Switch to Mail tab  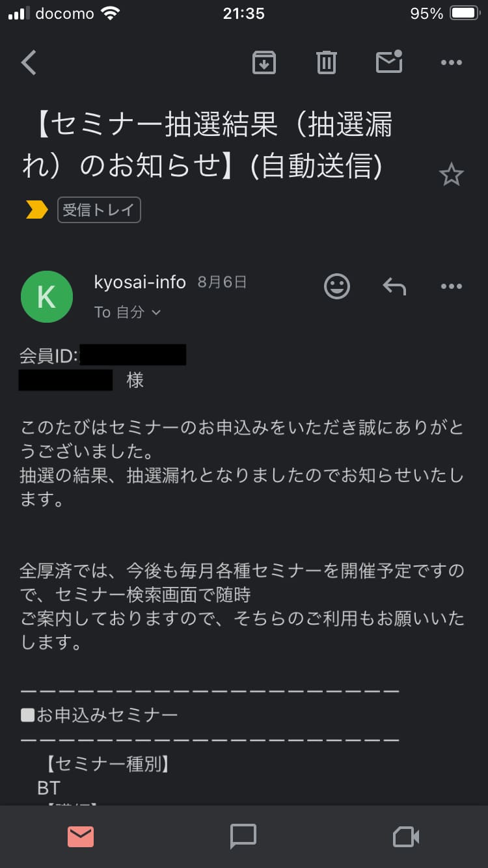pyautogui.click(x=81, y=836)
